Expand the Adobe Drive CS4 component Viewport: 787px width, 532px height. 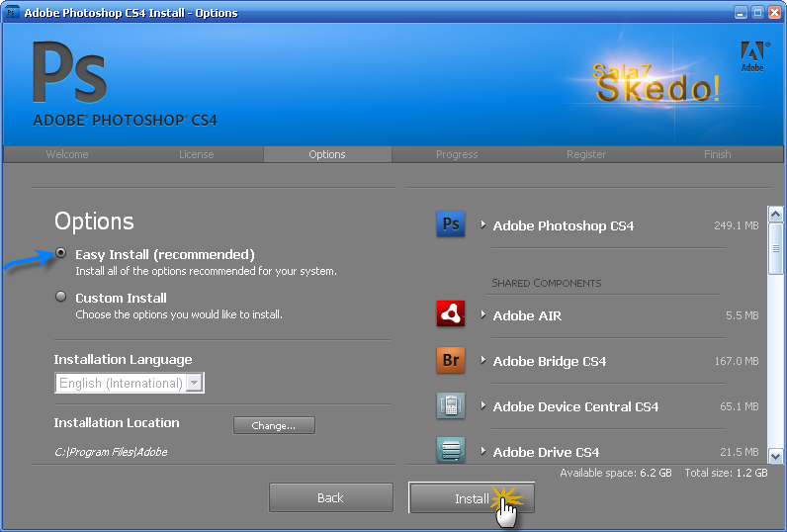(482, 451)
